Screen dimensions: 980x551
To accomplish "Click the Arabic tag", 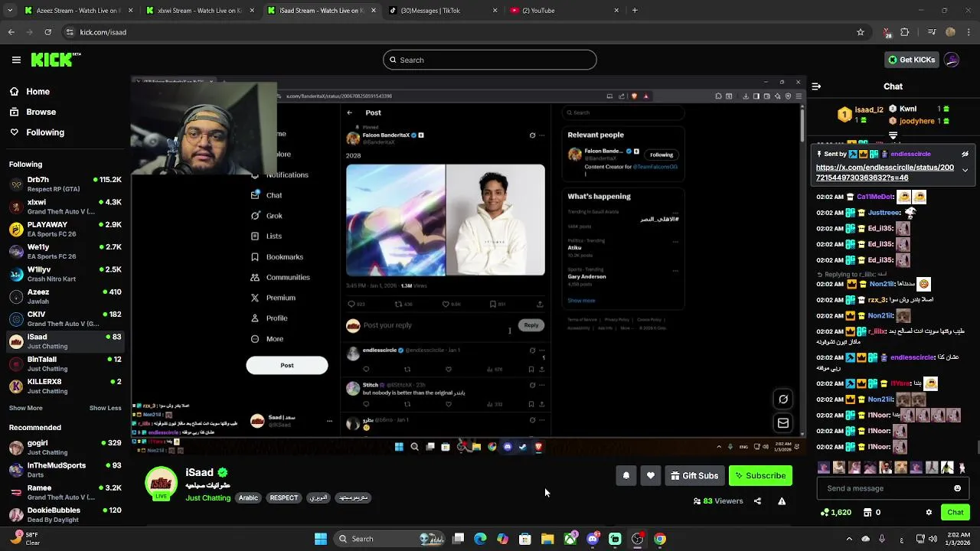I will [x=248, y=497].
